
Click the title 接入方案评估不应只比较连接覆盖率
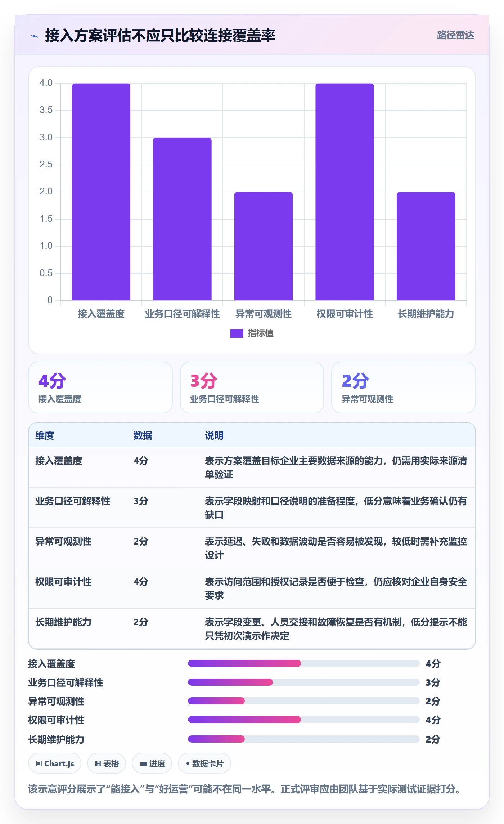[160, 36]
